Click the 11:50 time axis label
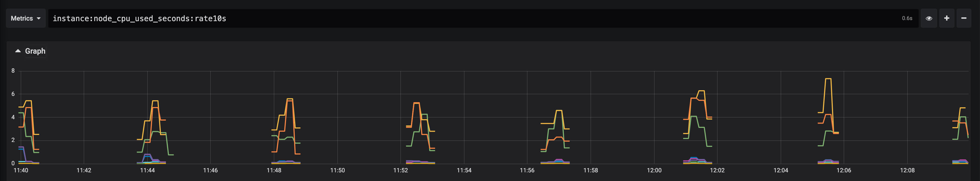Screen dimensions: 980x181 pos(337,170)
